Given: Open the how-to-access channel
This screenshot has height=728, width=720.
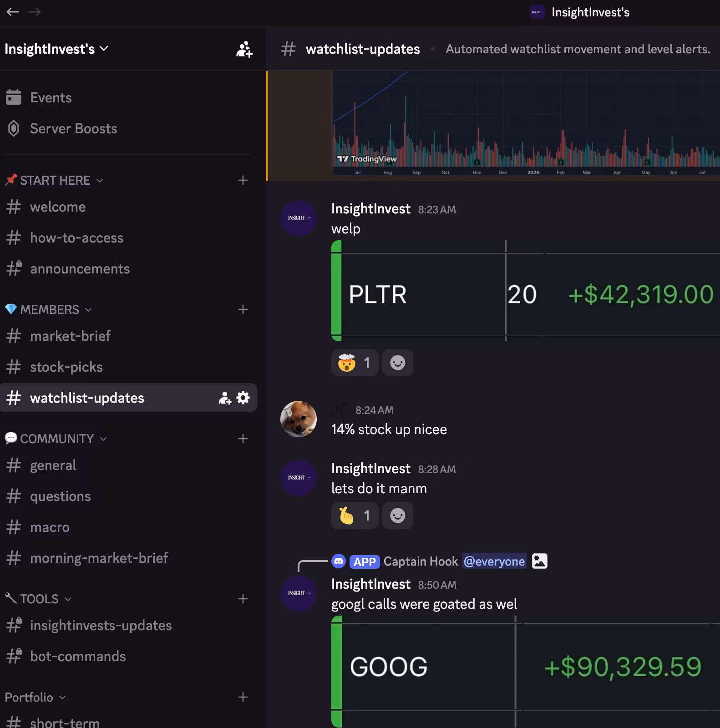Looking at the screenshot, I should coord(128,238).
